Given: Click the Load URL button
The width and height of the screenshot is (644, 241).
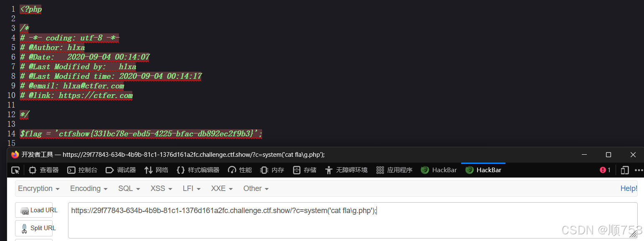Looking at the screenshot, I should 34,210.
